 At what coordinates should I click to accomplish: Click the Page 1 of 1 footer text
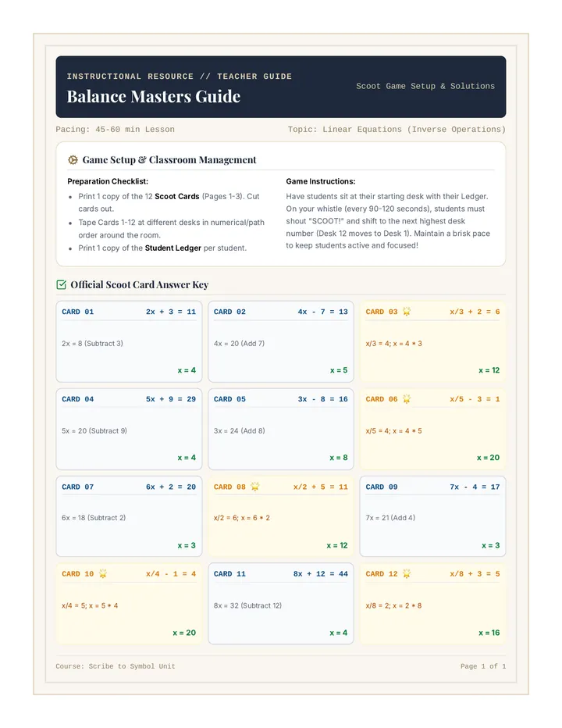(483, 666)
